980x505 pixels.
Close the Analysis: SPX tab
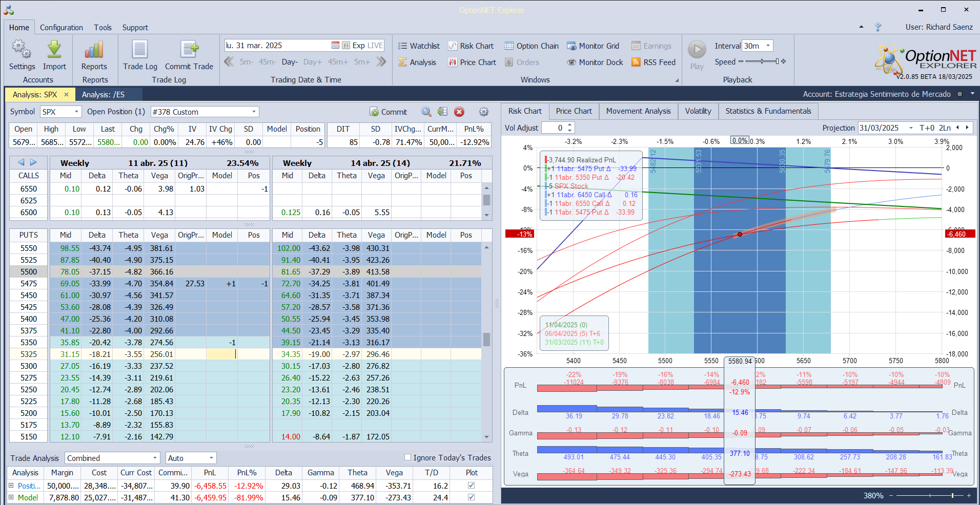pos(66,95)
